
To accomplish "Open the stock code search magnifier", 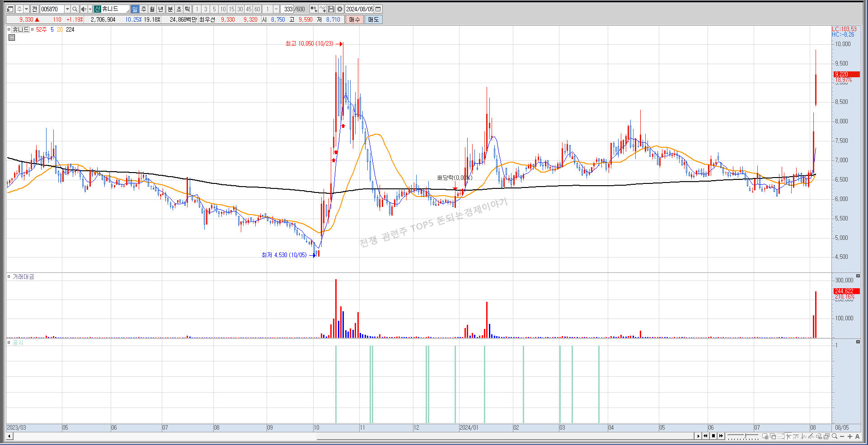I will click(75, 9).
